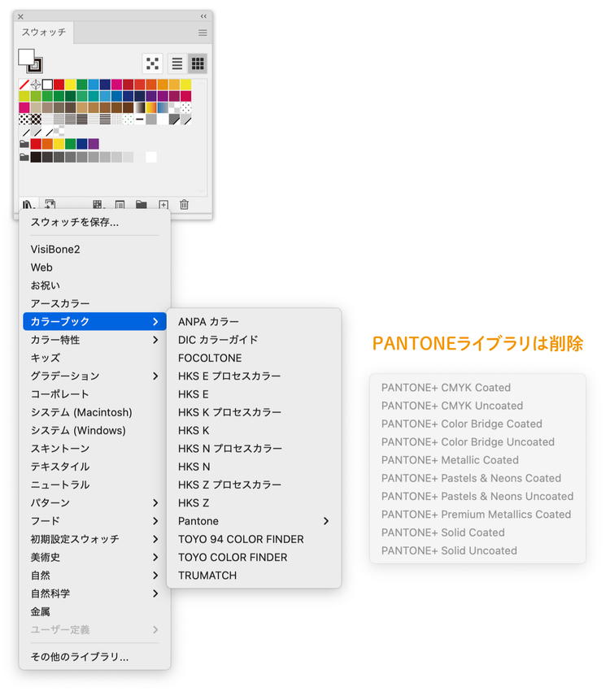Expand the カラーブック submenu
The width and height of the screenshot is (610, 700).
94,321
